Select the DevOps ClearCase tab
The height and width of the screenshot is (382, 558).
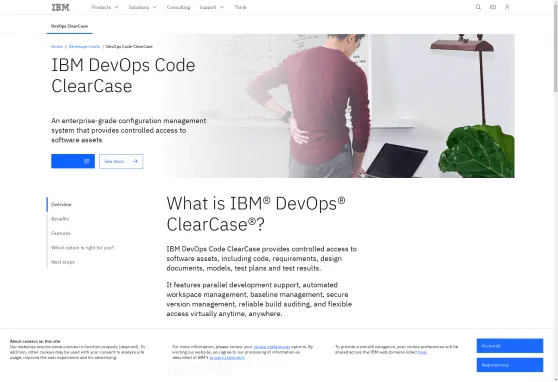coord(69,26)
